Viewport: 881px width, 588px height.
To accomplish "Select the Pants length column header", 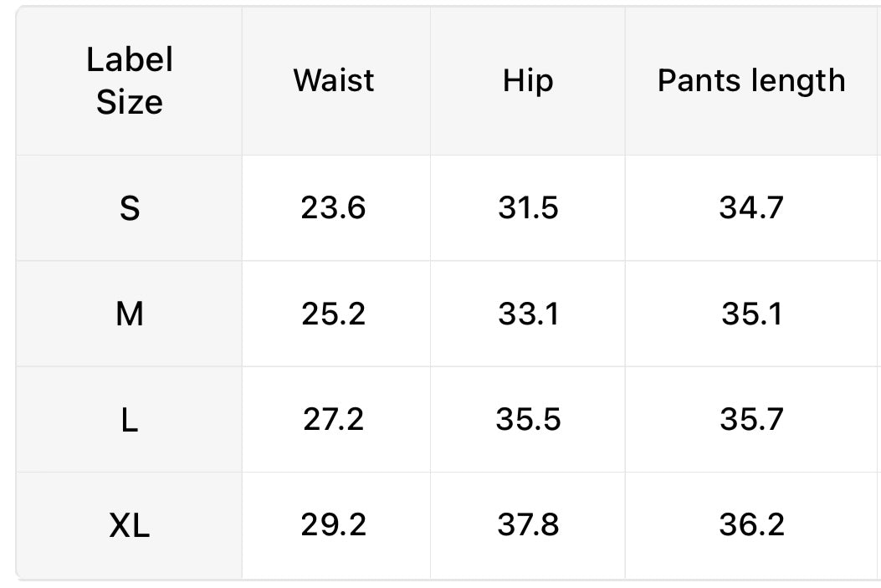I will pos(751,81).
